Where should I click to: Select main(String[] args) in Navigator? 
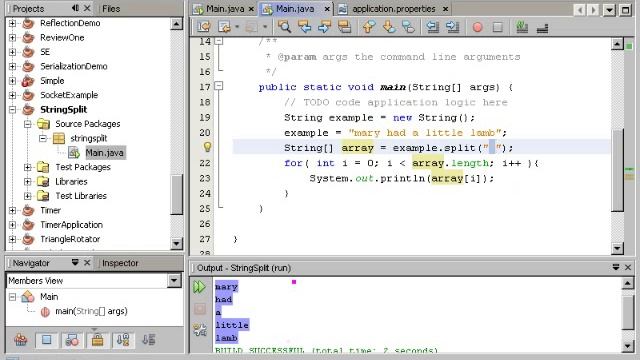click(x=91, y=311)
